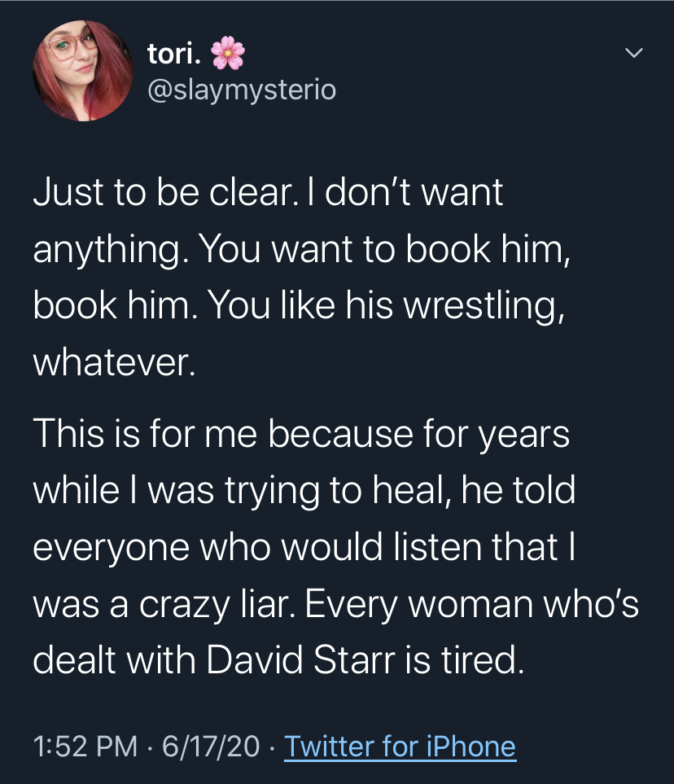Click the dot separator before "Twitter for iPhone"
This screenshot has height=784, width=674.
272,747
